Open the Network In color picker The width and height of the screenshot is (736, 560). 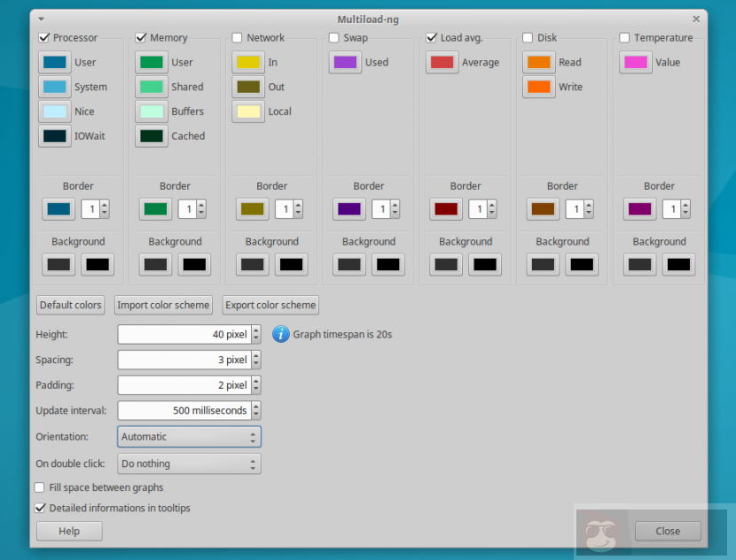248,63
